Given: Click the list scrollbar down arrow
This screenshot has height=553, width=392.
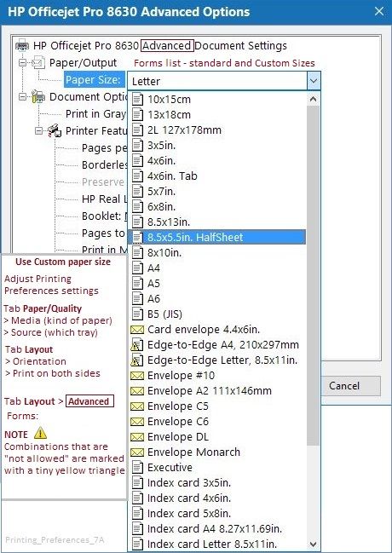Looking at the screenshot, I should tap(313, 544).
